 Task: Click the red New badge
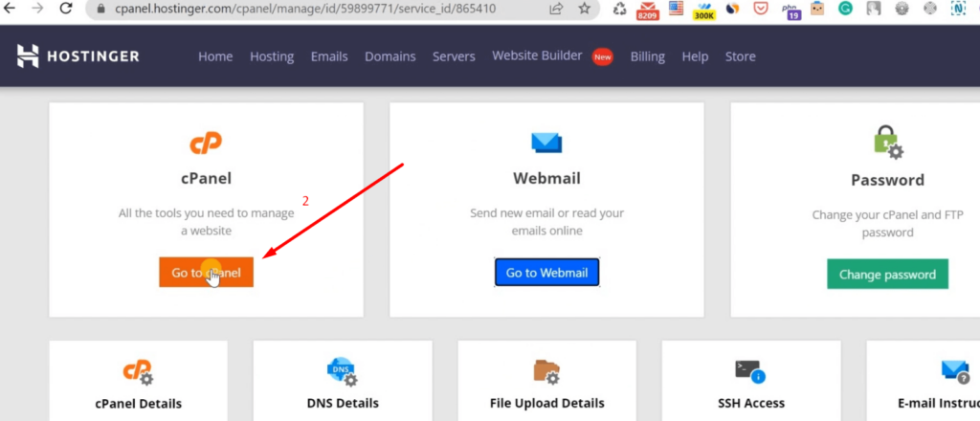603,56
